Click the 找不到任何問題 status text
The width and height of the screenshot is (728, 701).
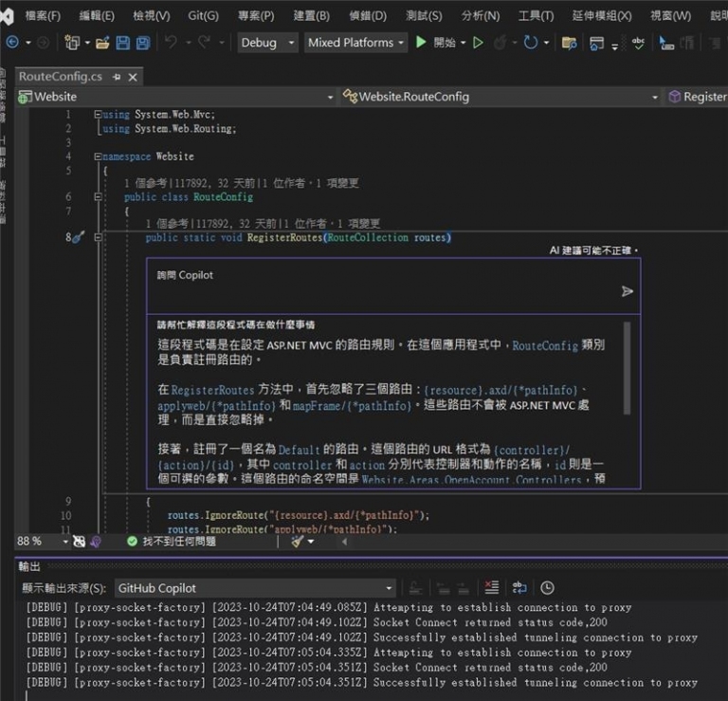179,542
